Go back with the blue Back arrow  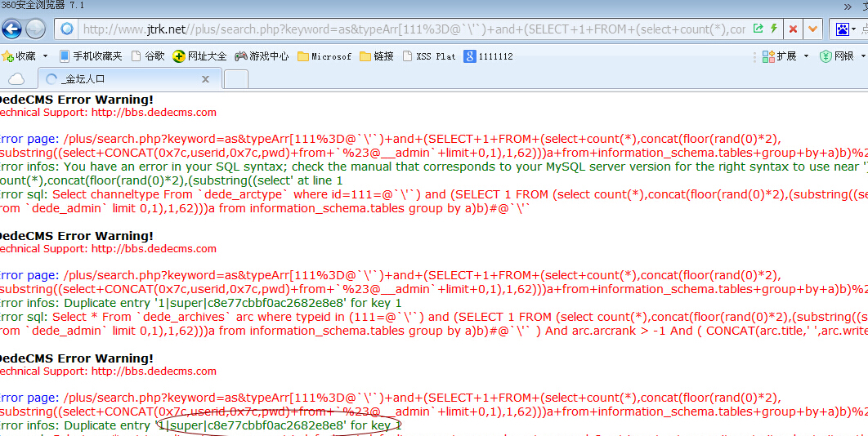pos(11,29)
